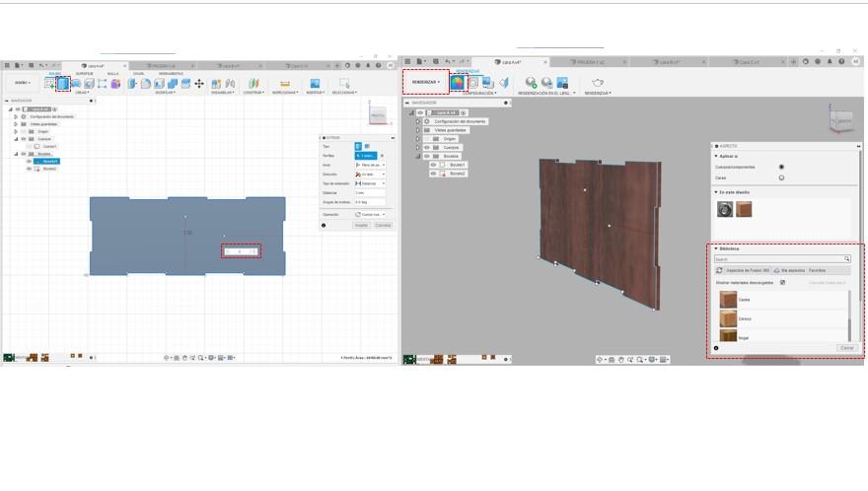The image size is (868, 491).
Task: Open the RENDERIZAR workspace dropdown
Action: (x=426, y=82)
